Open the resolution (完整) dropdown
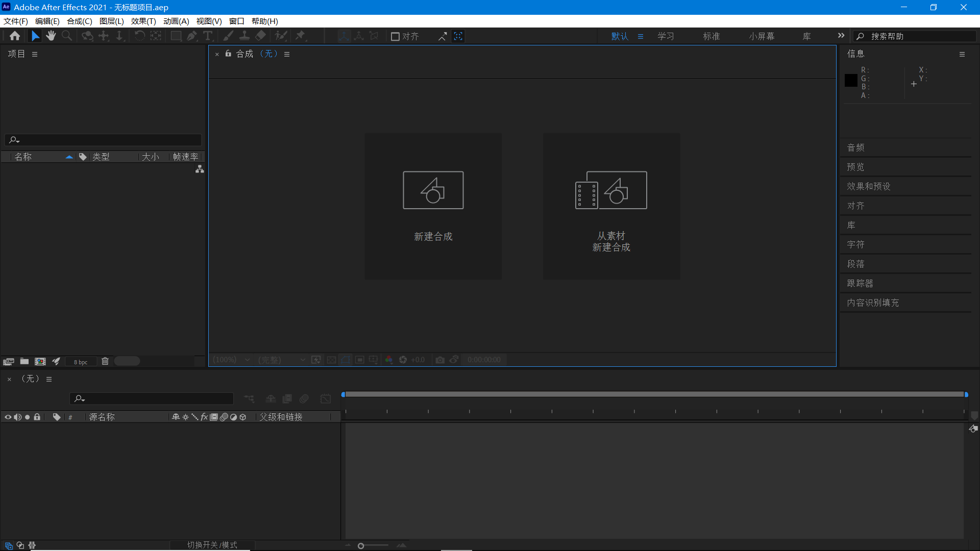 coord(282,360)
